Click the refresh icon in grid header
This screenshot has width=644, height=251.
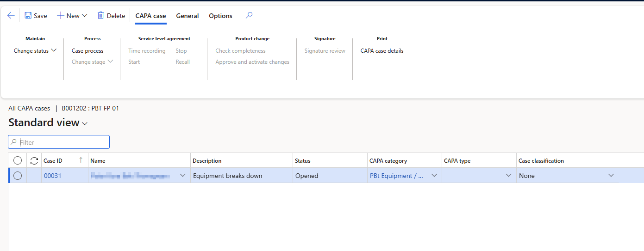pyautogui.click(x=34, y=160)
